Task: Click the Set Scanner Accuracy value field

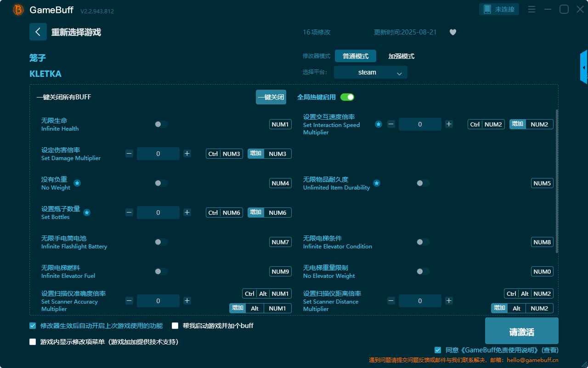Action: [158, 301]
